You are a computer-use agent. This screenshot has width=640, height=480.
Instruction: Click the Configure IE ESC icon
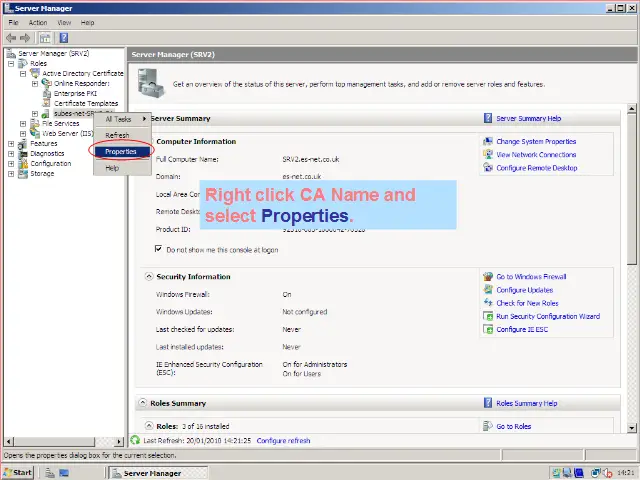pos(488,329)
